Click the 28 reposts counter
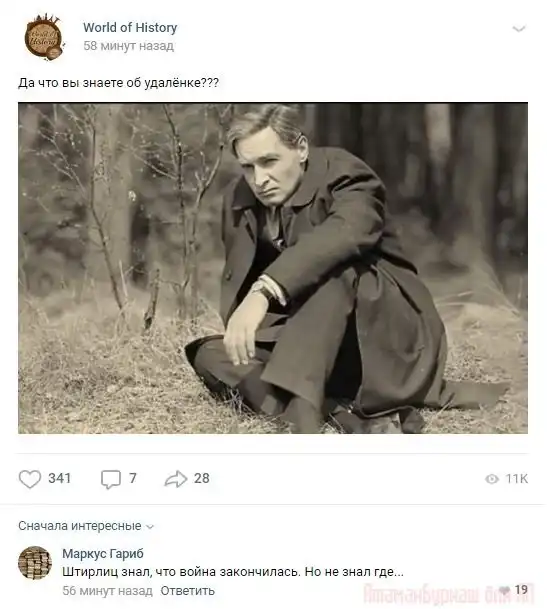 click(202, 478)
